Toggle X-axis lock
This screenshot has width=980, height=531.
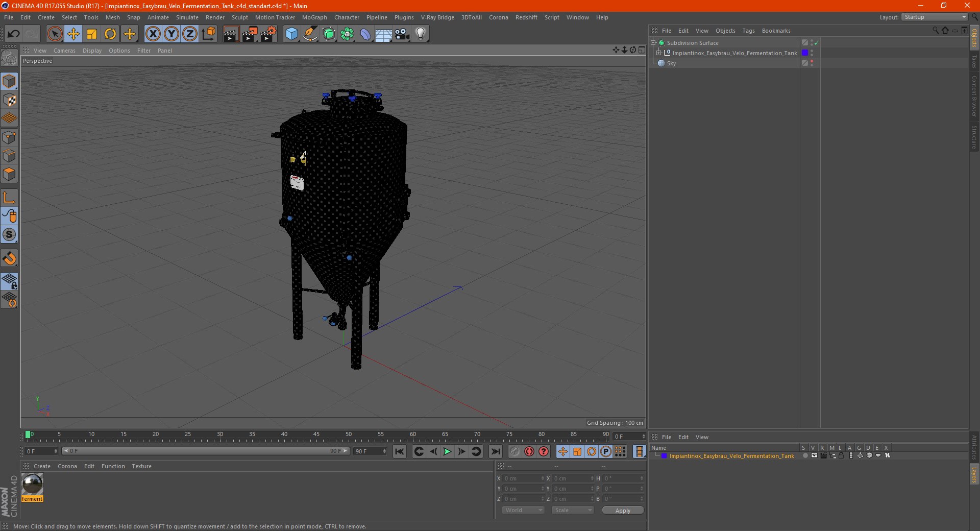(153, 34)
